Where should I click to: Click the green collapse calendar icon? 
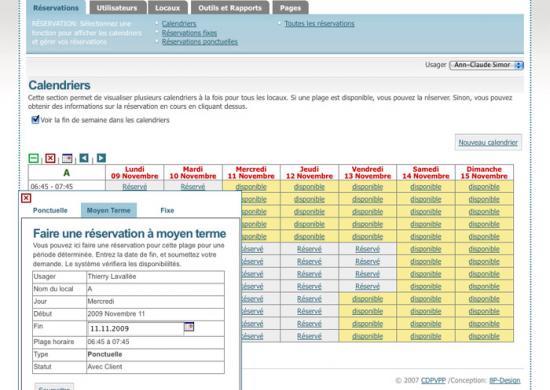[34, 158]
